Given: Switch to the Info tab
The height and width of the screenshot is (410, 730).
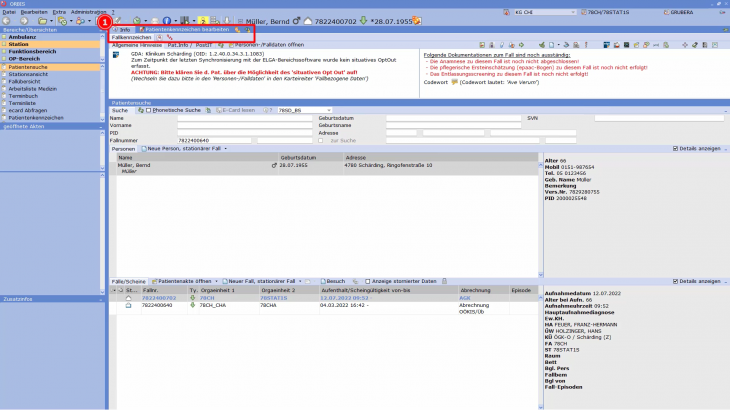Looking at the screenshot, I should (x=123, y=29).
